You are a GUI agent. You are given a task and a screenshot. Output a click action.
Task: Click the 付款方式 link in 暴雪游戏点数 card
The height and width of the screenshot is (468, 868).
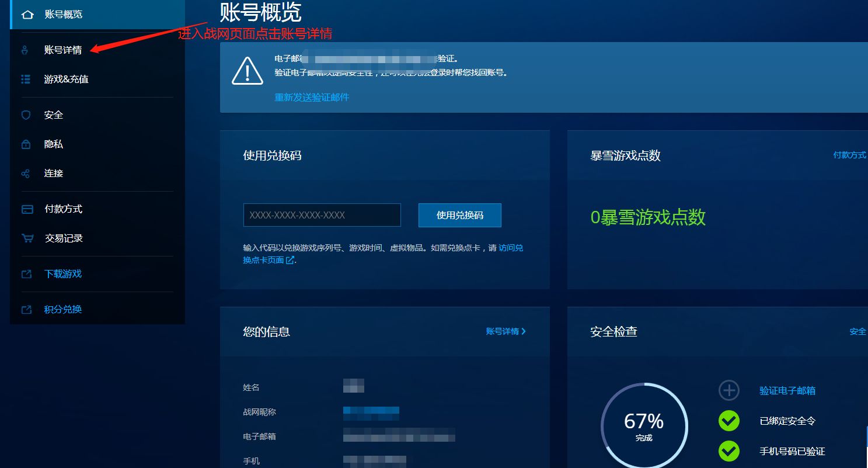[850, 155]
